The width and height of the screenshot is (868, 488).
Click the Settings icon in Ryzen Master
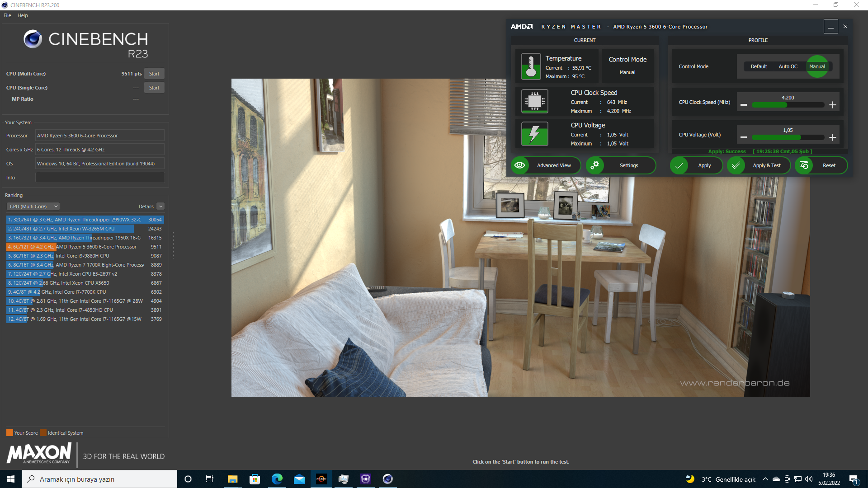[595, 165]
